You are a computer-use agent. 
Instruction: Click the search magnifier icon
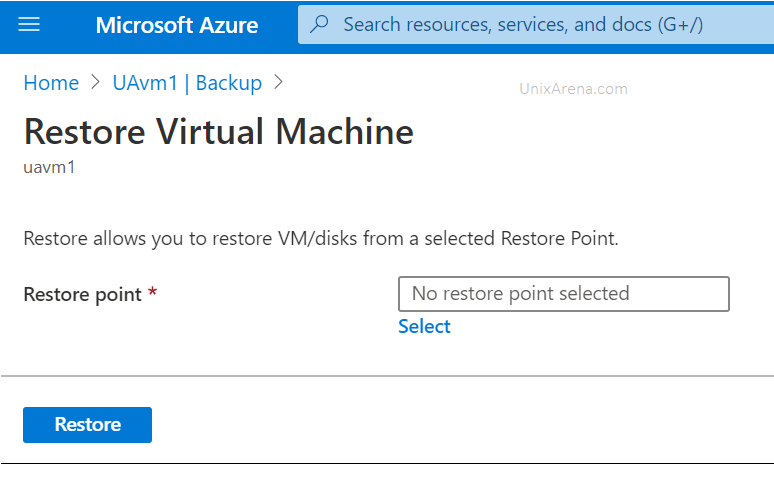(319, 24)
